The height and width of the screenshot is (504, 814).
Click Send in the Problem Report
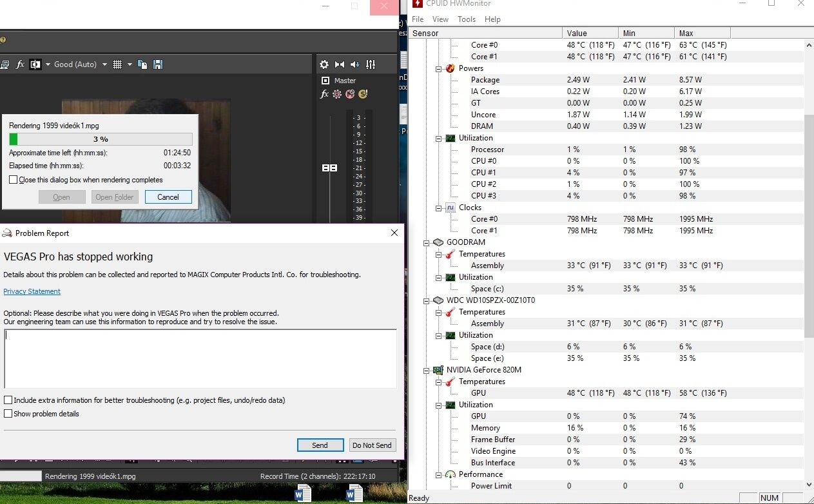point(320,445)
